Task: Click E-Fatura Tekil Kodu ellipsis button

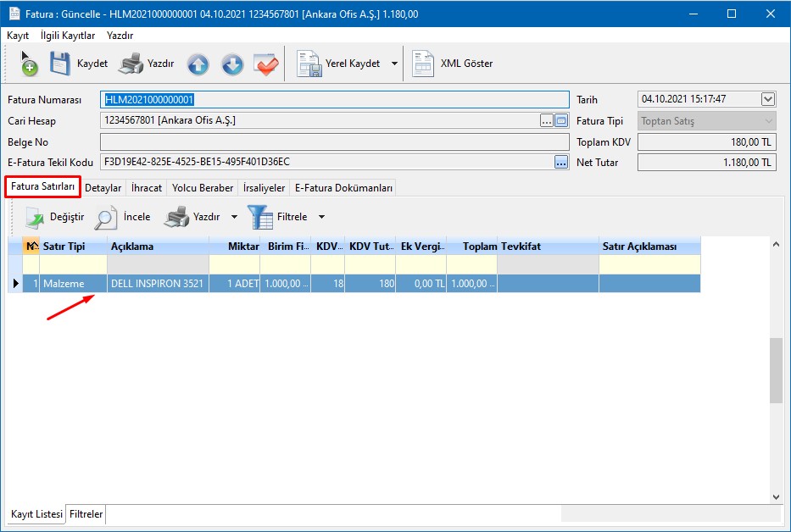Action: click(x=561, y=162)
